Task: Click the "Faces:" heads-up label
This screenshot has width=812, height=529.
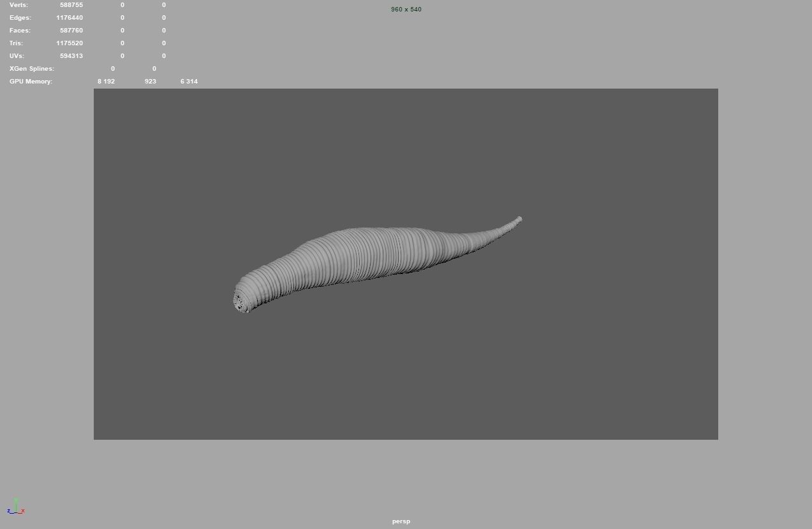Action: (20, 31)
